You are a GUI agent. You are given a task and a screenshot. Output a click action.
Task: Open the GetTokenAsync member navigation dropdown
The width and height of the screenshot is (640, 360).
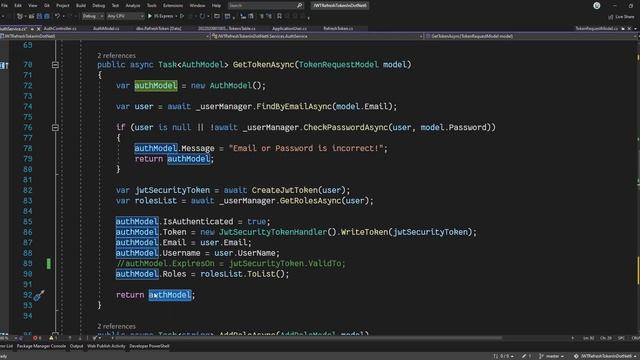(x=532, y=36)
